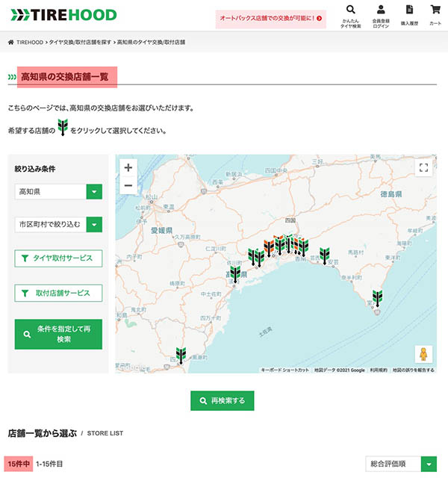
Task: Click 地図の誤りを報告する link
Action: (x=413, y=370)
